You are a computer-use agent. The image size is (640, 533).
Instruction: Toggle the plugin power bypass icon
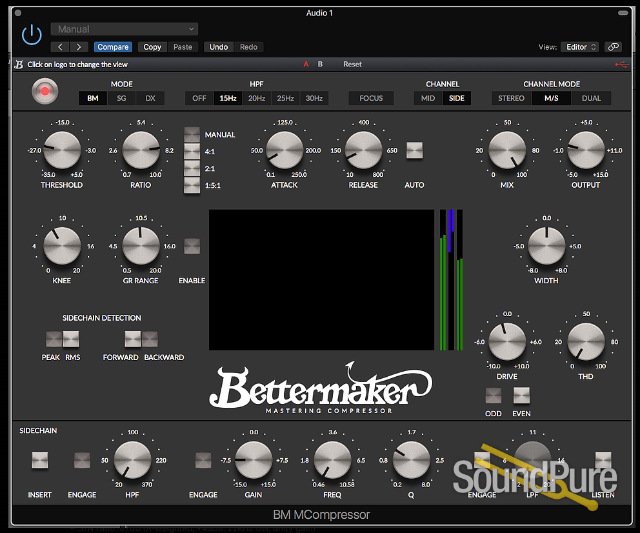coord(32,35)
